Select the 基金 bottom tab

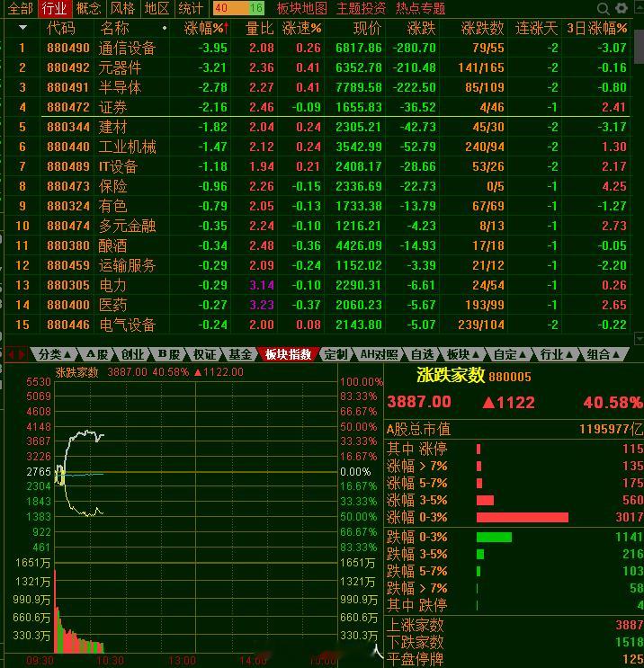coord(240,354)
